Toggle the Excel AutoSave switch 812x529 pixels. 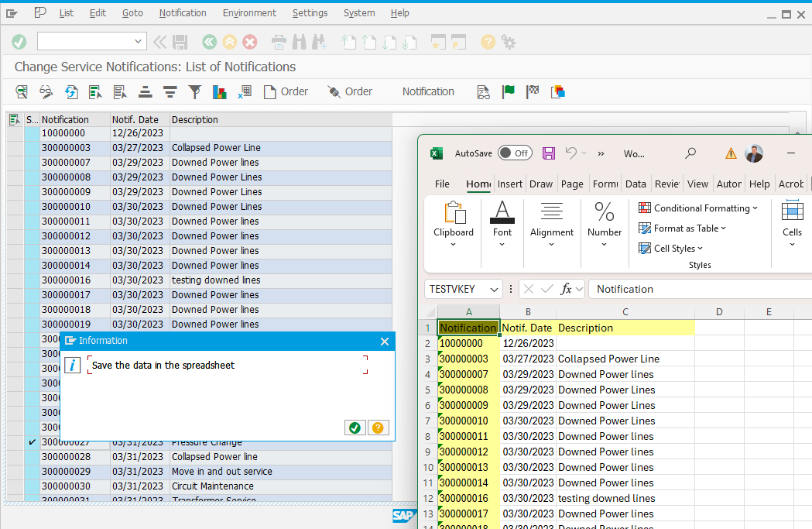[x=515, y=153]
